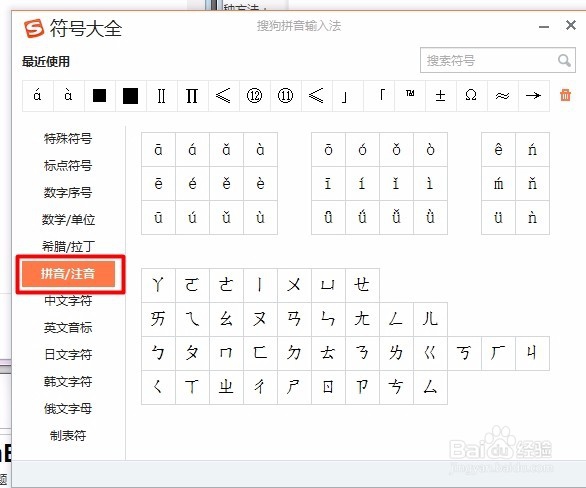This screenshot has width=586, height=488.
Task: Insert recent ± symbol
Action: [441, 96]
